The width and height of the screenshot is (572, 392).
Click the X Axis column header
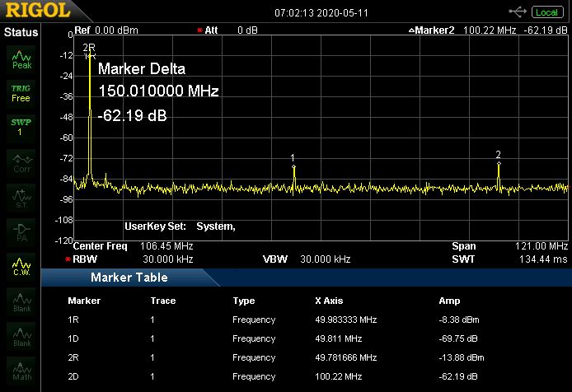tap(329, 301)
